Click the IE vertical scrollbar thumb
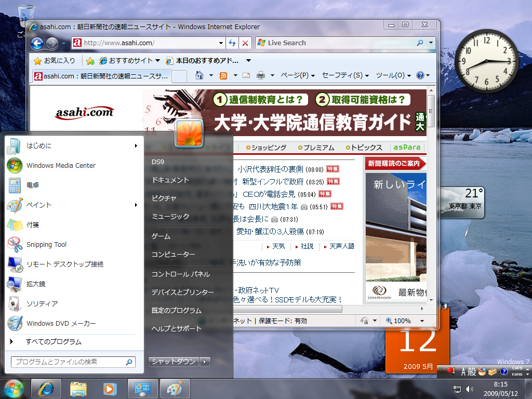Image resolution: width=532 pixels, height=399 pixels. pyautogui.click(x=431, y=111)
